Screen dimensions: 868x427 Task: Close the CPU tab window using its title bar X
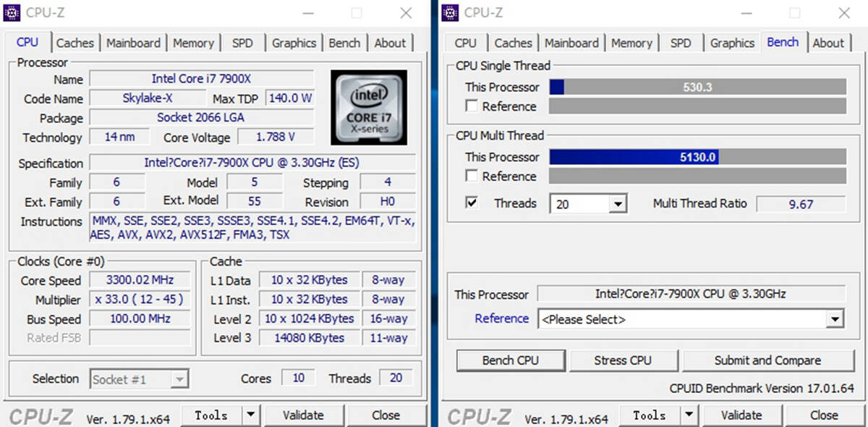(406, 13)
